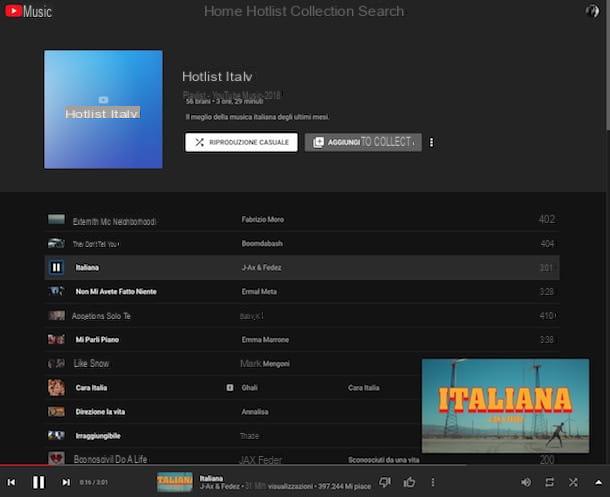Play Direzione la vita track
This screenshot has height=497, width=610.
coord(100,412)
